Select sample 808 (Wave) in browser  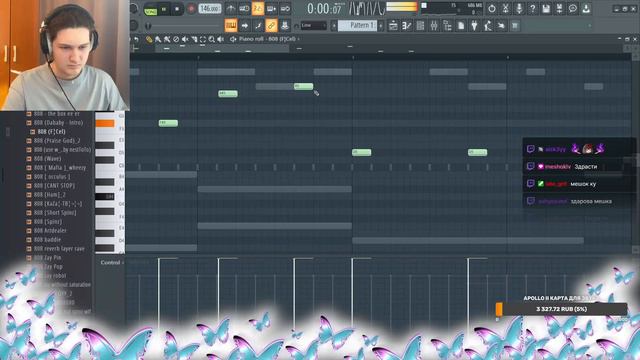47,158
